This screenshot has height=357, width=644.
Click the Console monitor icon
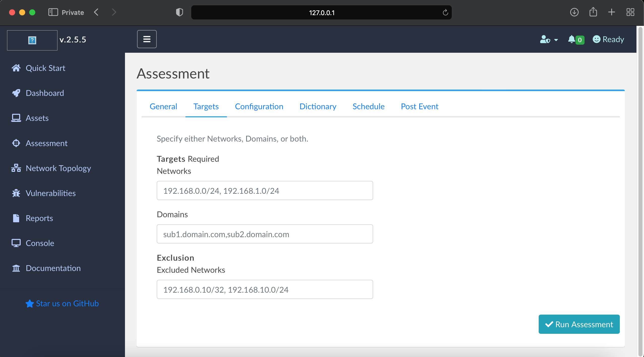[x=16, y=243]
